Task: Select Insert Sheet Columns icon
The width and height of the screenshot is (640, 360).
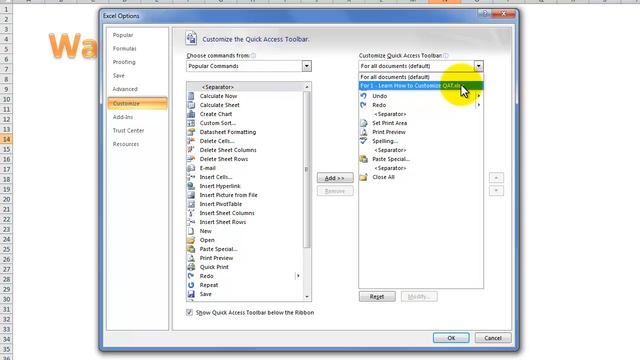Action: coord(191,213)
